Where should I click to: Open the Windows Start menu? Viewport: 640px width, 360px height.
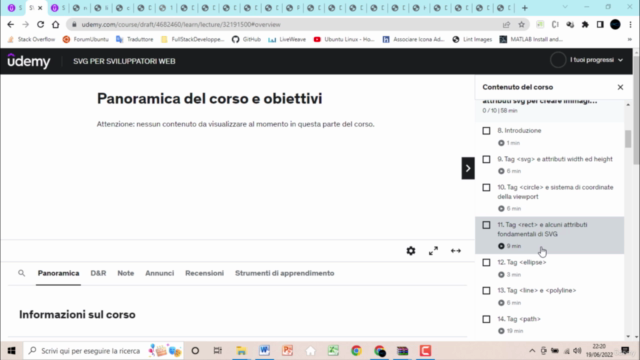[x=11, y=351]
